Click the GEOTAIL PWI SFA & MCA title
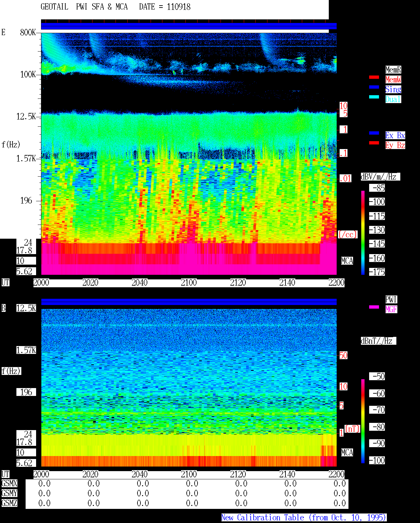This screenshot has height=523, width=420. [x=84, y=7]
